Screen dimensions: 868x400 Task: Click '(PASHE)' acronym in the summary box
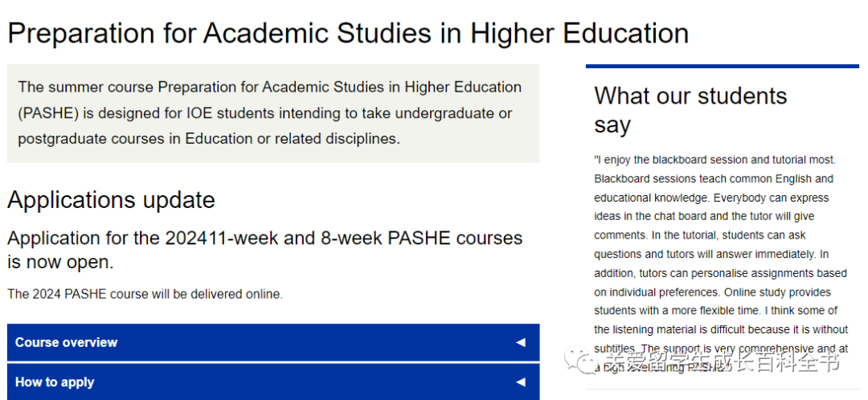click(48, 113)
